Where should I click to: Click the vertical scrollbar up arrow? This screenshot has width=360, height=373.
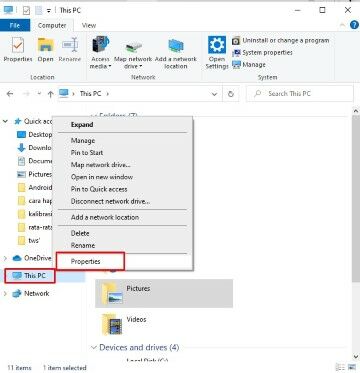tap(355, 111)
